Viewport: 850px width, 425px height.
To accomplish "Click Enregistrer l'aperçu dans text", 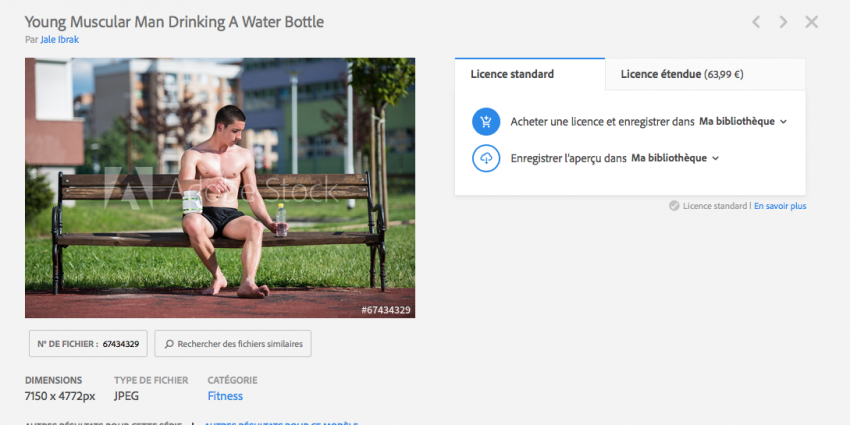I will (x=569, y=158).
